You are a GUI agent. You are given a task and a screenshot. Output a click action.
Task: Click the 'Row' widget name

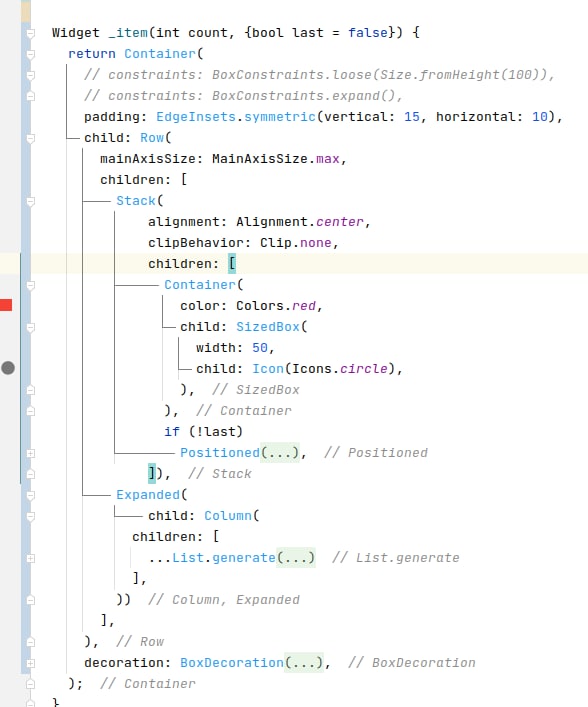point(152,138)
